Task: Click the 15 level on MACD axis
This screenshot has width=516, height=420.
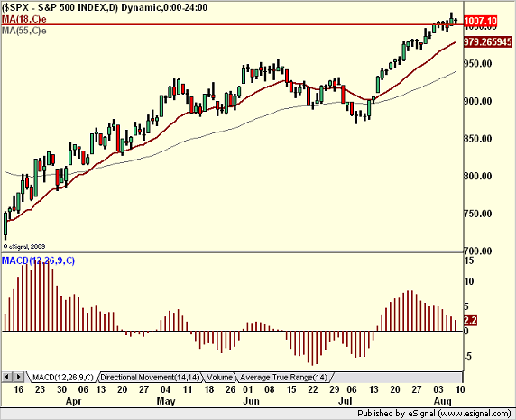Action: [469, 260]
